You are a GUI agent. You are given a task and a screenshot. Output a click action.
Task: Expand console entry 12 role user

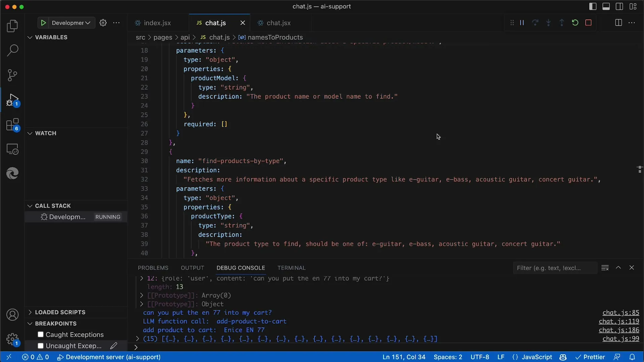click(142, 278)
